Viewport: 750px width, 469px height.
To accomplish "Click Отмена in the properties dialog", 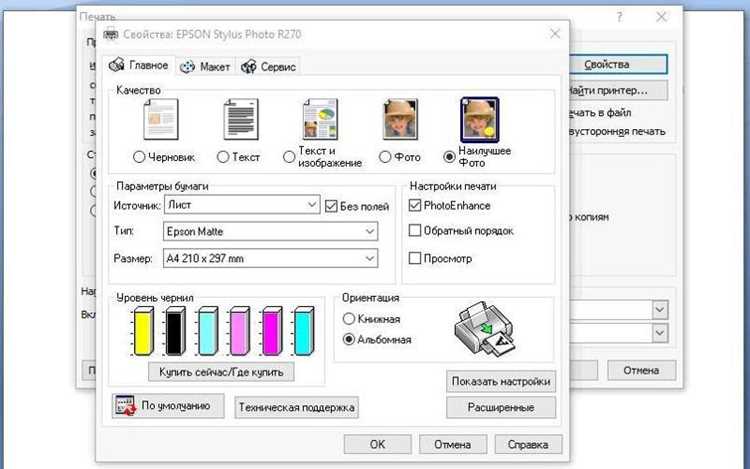I will pyautogui.click(x=452, y=444).
